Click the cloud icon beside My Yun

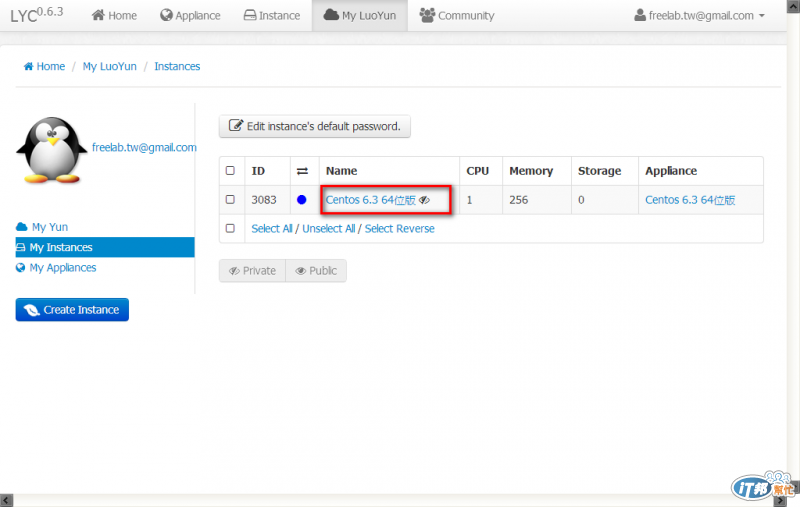pos(21,226)
